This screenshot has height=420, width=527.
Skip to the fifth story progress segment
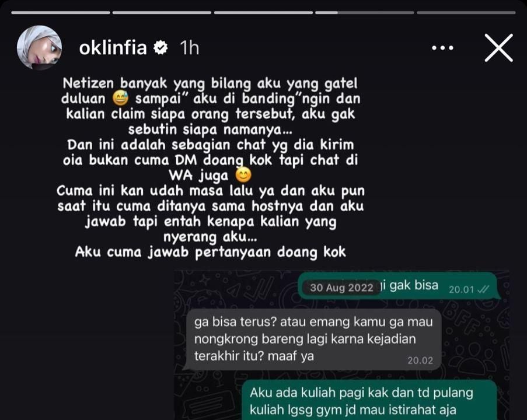(x=466, y=13)
